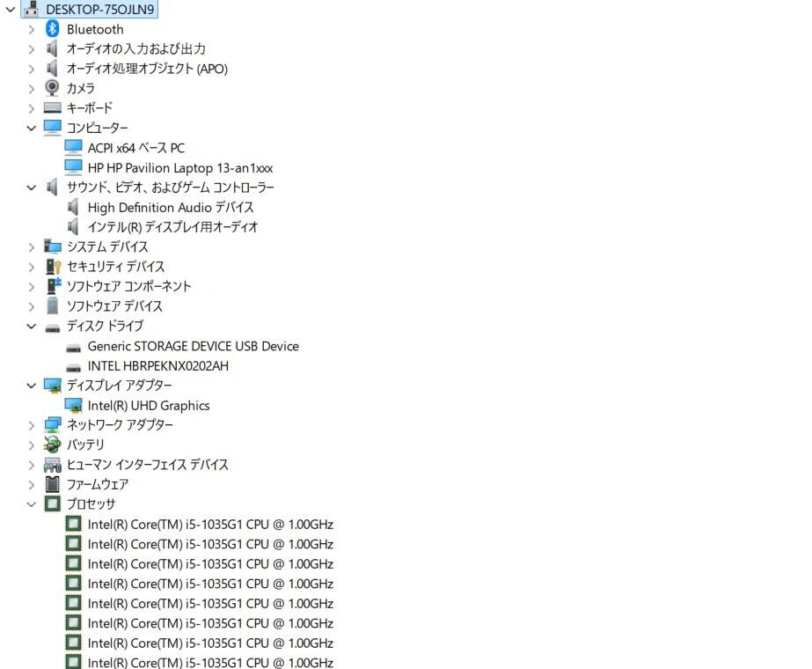Click the オーディオ処理オブジェクト (APO) speaker icon

52,69
